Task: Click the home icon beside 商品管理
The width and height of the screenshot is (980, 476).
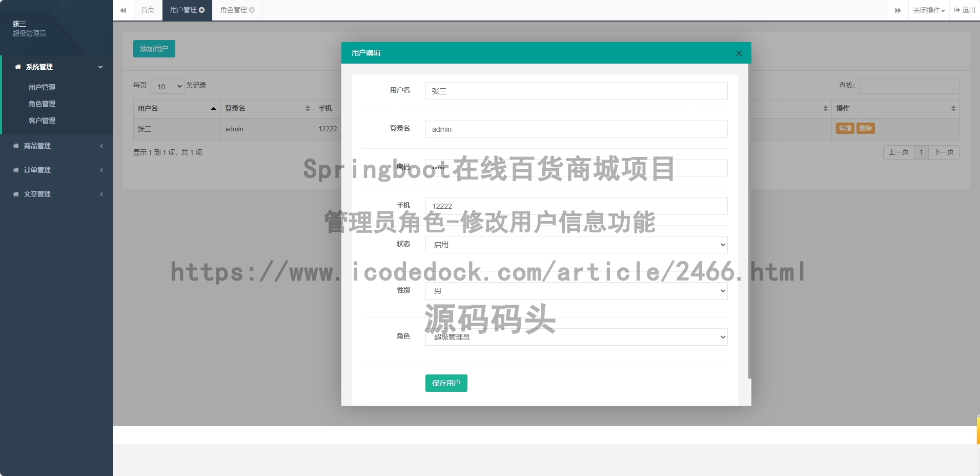Action: [x=16, y=146]
